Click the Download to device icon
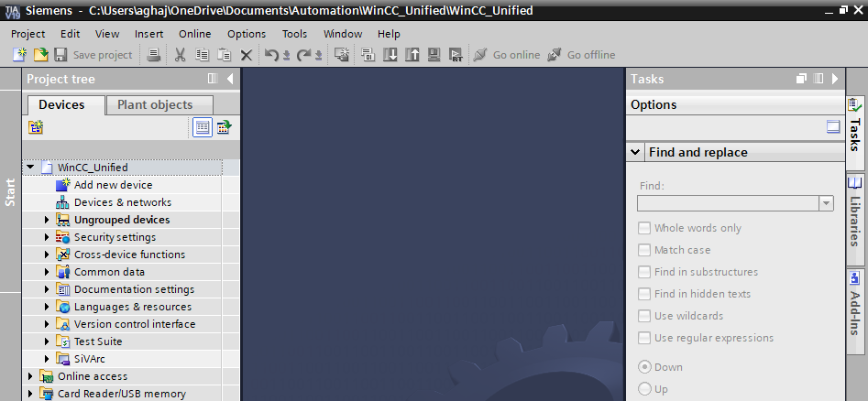Viewport: 868px width, 401px height. point(390,54)
